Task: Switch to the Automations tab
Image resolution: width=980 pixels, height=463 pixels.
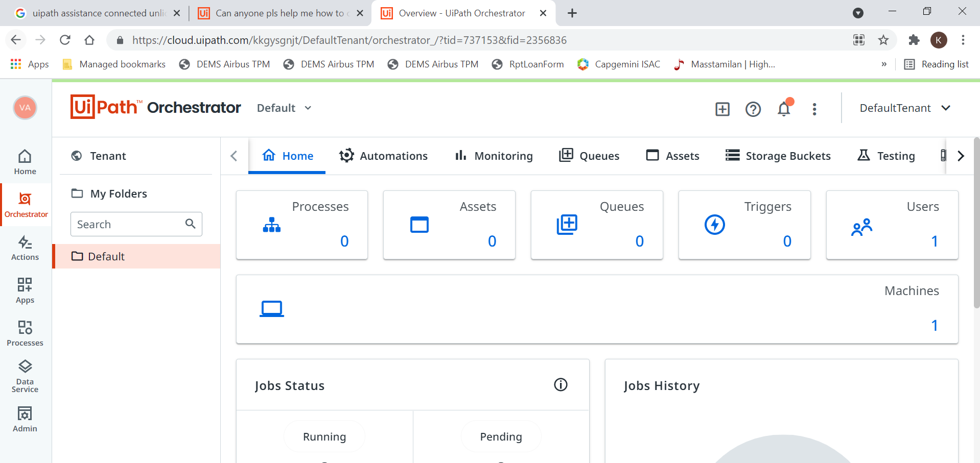Action: (383, 156)
